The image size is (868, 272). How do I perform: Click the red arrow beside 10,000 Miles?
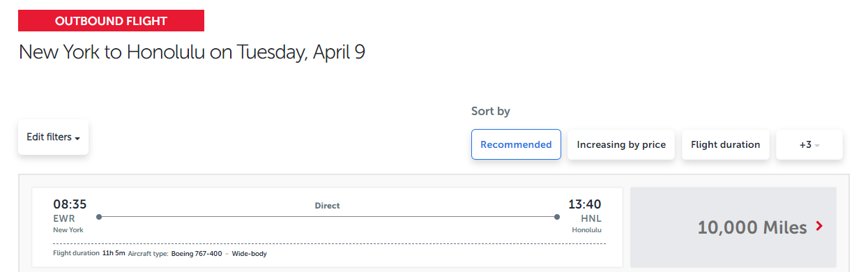(x=819, y=226)
